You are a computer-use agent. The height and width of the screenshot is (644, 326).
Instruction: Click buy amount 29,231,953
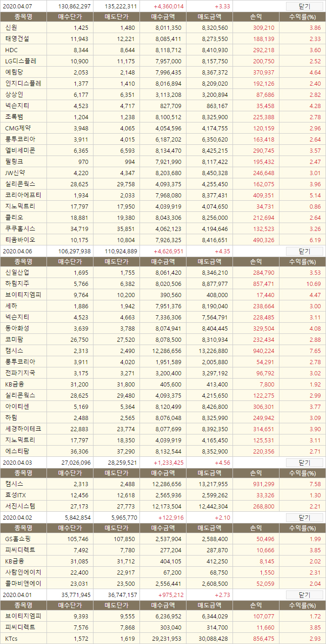point(166,638)
